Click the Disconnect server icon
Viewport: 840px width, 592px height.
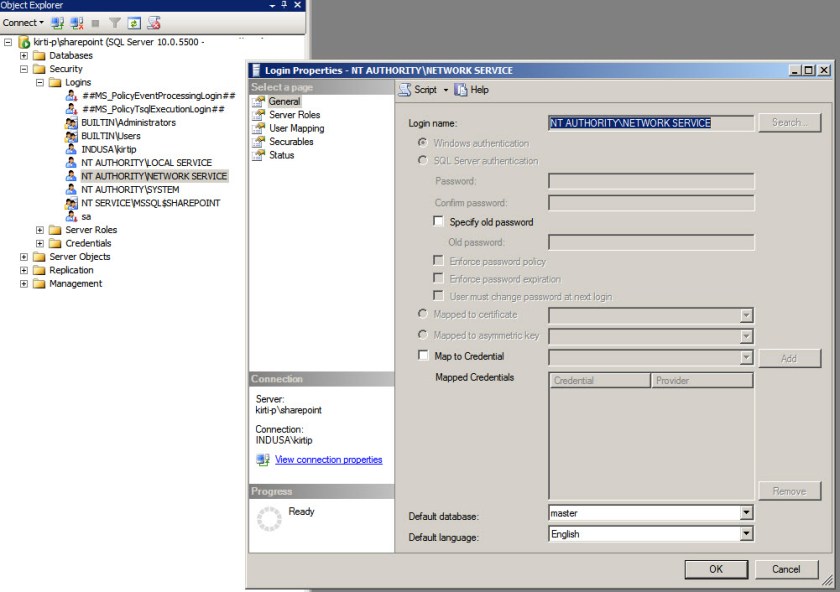tap(77, 22)
